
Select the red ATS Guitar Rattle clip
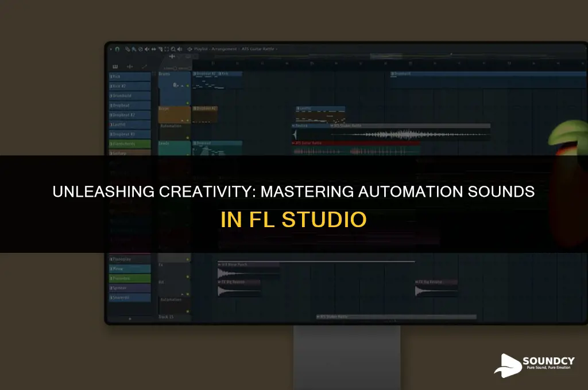[x=356, y=148]
